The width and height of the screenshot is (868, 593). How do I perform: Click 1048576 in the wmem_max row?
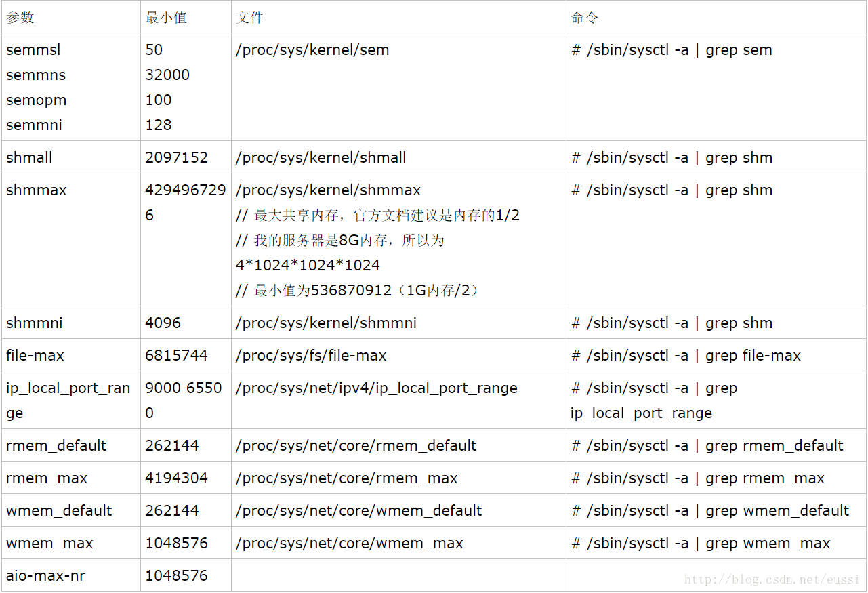point(176,543)
